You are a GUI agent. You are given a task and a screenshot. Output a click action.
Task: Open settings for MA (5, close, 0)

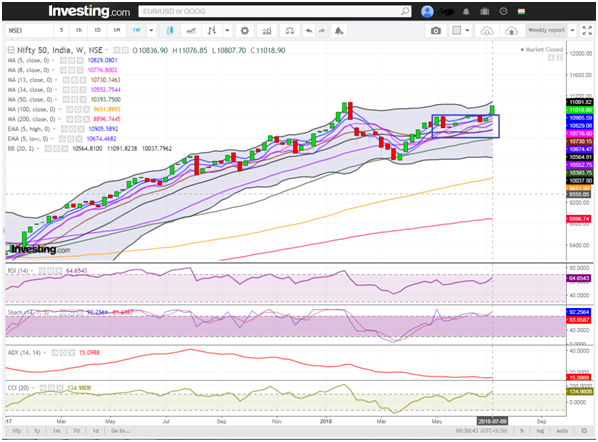click(71, 60)
